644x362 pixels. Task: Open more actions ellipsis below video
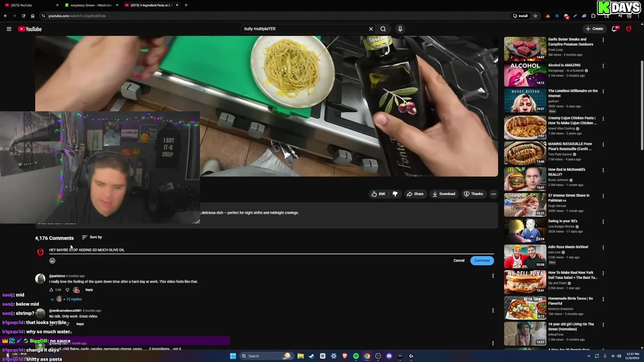(494, 194)
